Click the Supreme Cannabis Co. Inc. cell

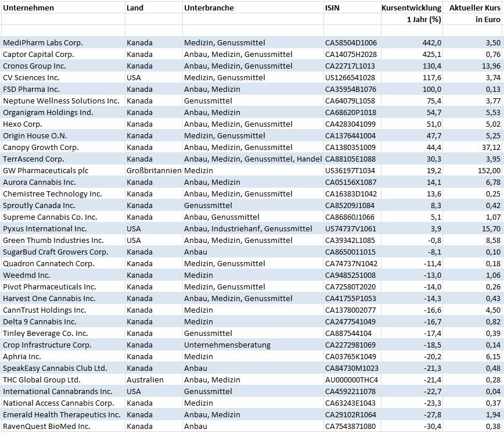(x=63, y=217)
